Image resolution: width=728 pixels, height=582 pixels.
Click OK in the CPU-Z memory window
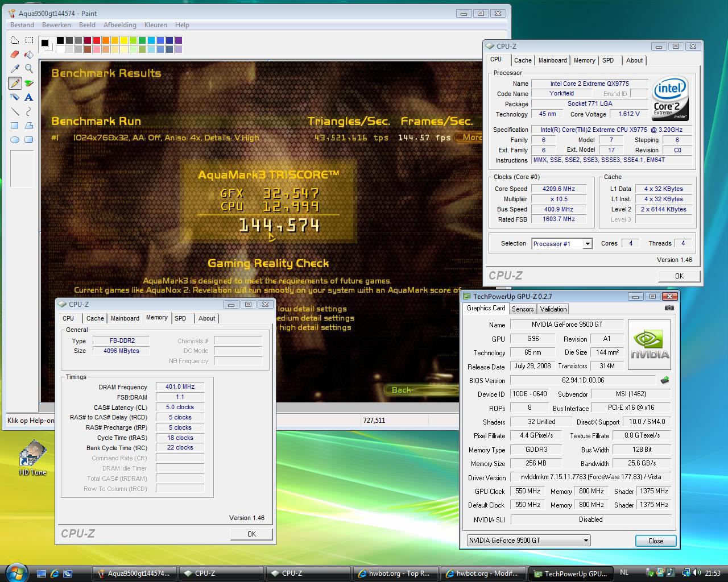(251, 534)
